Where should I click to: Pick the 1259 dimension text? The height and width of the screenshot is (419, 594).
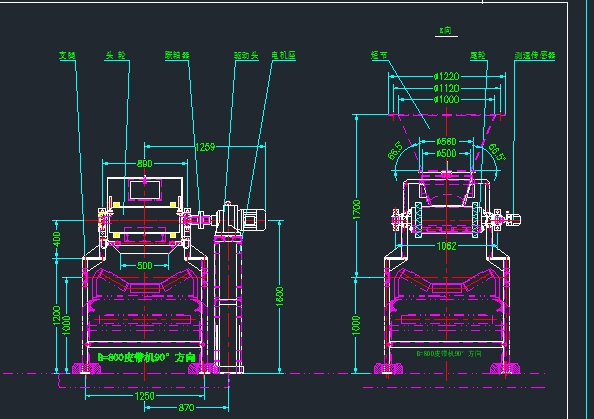[205, 147]
